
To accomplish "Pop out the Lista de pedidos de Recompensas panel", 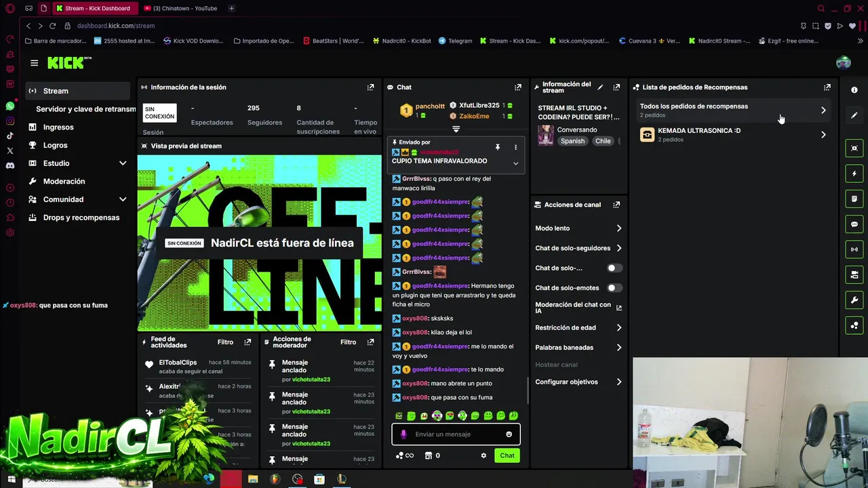I will click(827, 87).
